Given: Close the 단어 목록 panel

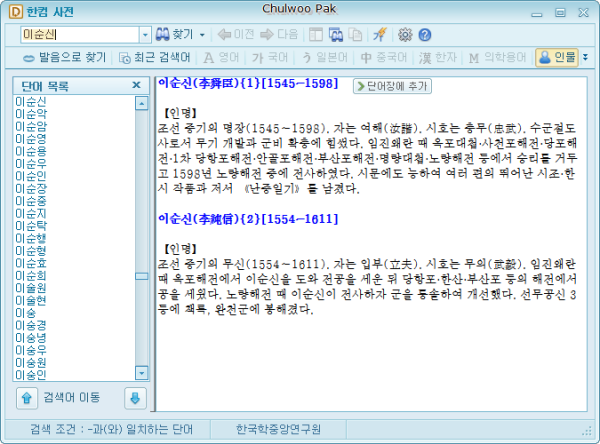Looking at the screenshot, I should coord(136,85).
